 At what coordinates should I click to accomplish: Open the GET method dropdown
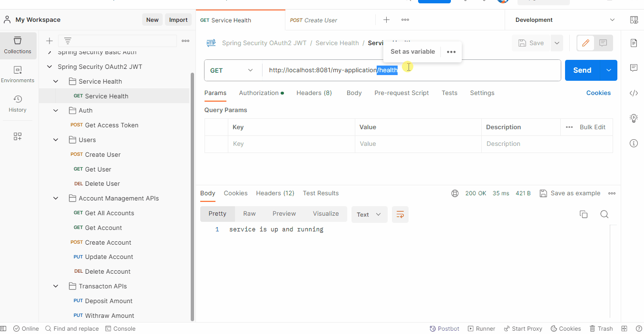232,70
